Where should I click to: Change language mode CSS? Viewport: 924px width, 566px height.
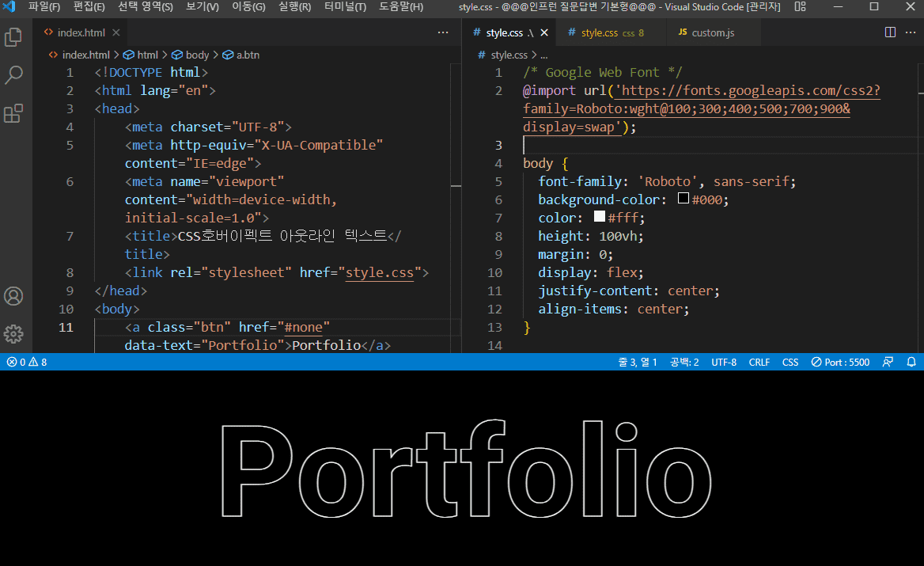coord(790,362)
